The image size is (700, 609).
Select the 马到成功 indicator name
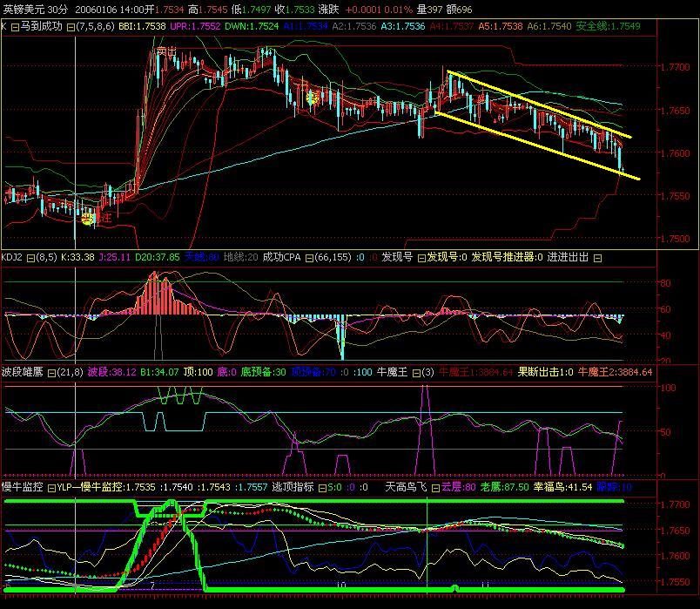pyautogui.click(x=42, y=26)
